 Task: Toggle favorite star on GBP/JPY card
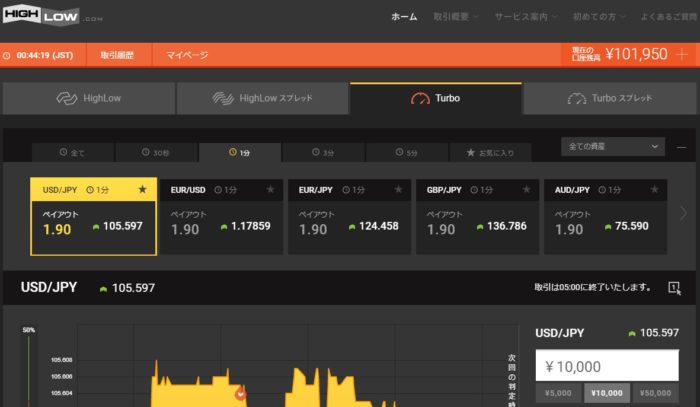tap(526, 190)
